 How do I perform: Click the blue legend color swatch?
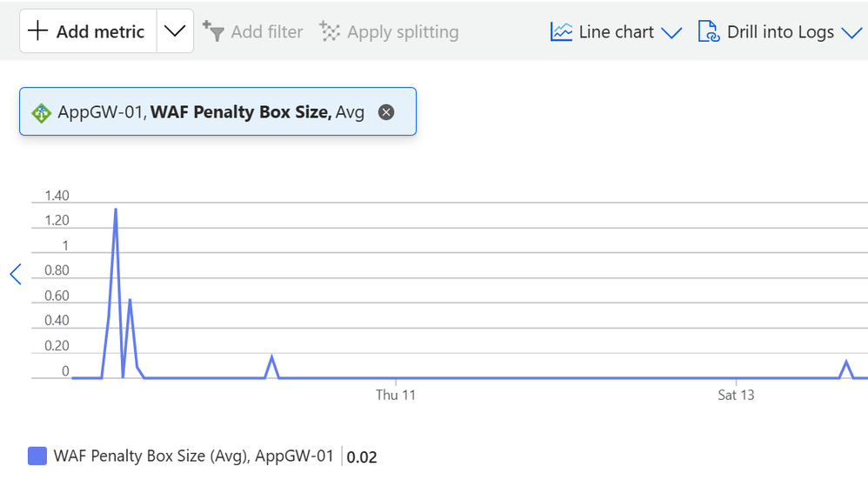pyautogui.click(x=37, y=456)
